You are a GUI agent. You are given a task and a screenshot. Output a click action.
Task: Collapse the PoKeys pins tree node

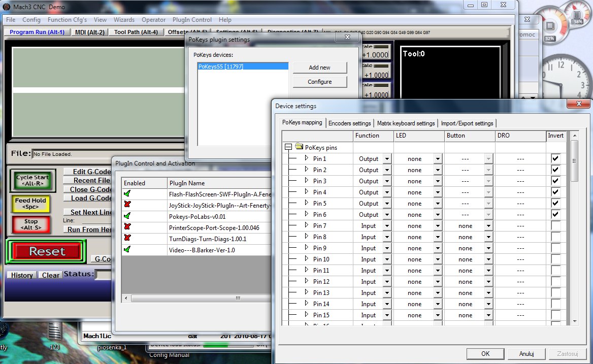click(288, 147)
